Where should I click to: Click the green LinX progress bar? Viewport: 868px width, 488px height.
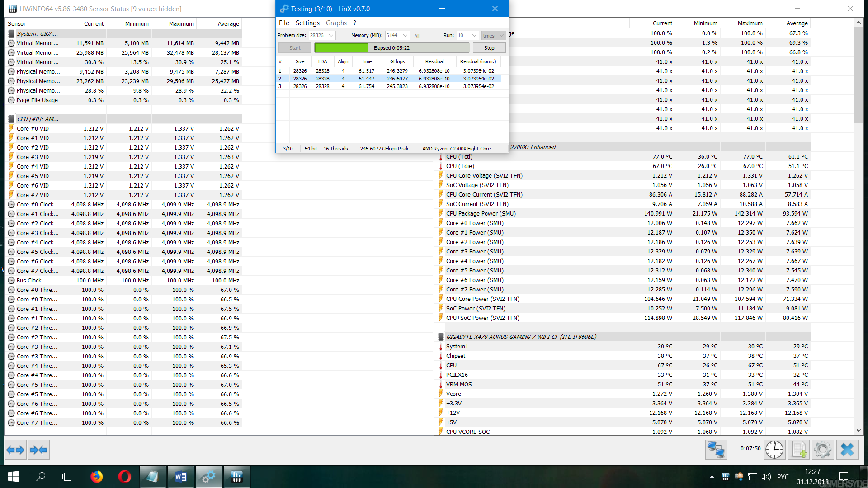click(x=342, y=48)
